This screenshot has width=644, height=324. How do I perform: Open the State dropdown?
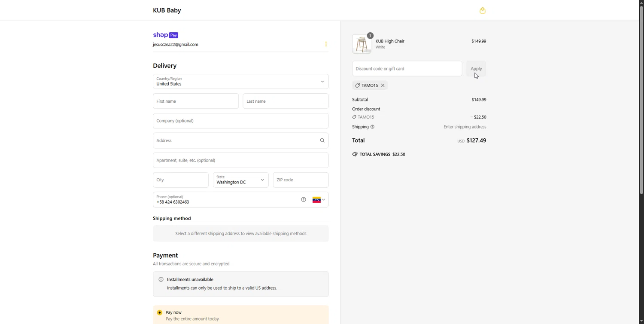coord(241,180)
